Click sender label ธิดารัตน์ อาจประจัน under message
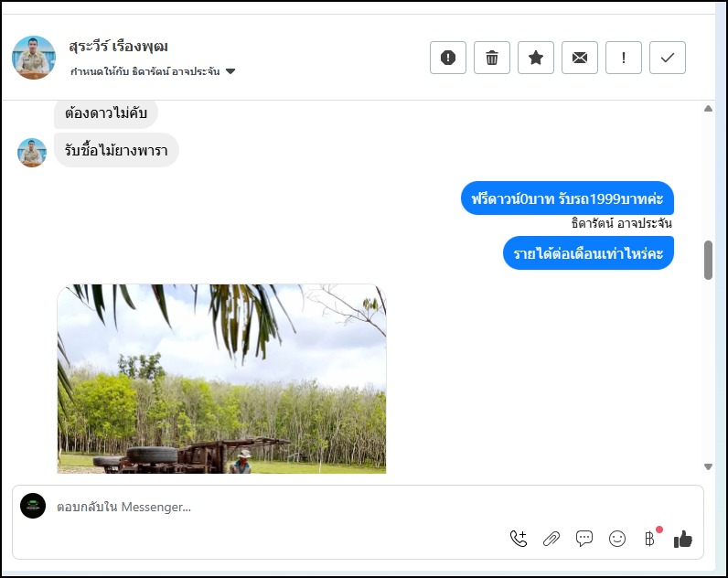The height and width of the screenshot is (578, 728). point(621,223)
